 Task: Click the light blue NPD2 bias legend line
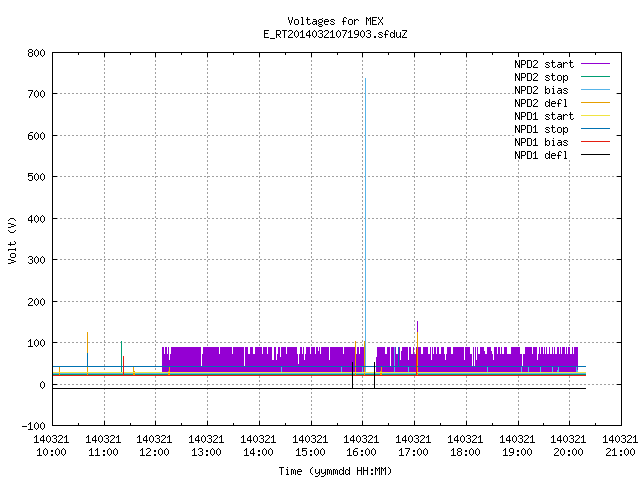596,89
